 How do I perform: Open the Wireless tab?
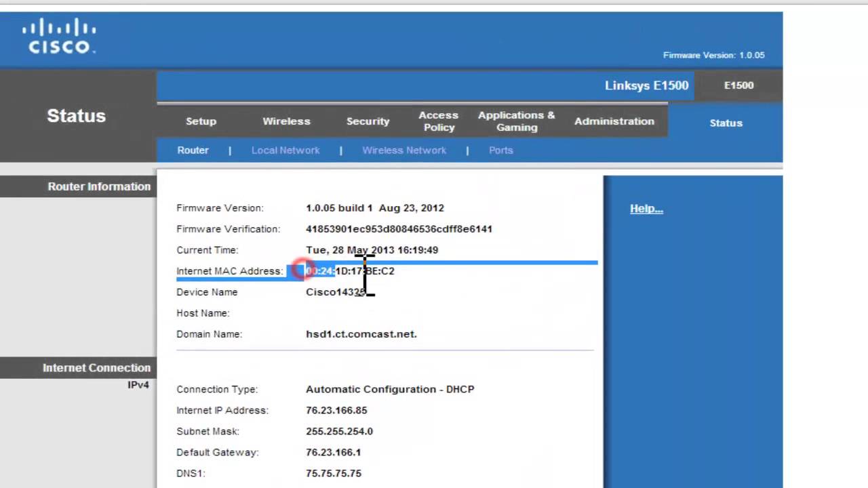click(286, 121)
